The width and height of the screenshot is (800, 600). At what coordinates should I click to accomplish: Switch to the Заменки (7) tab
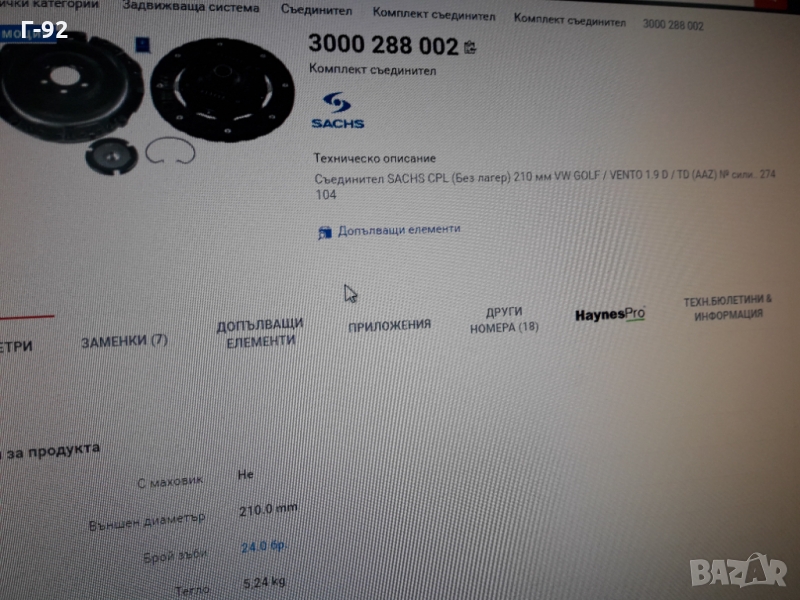124,341
